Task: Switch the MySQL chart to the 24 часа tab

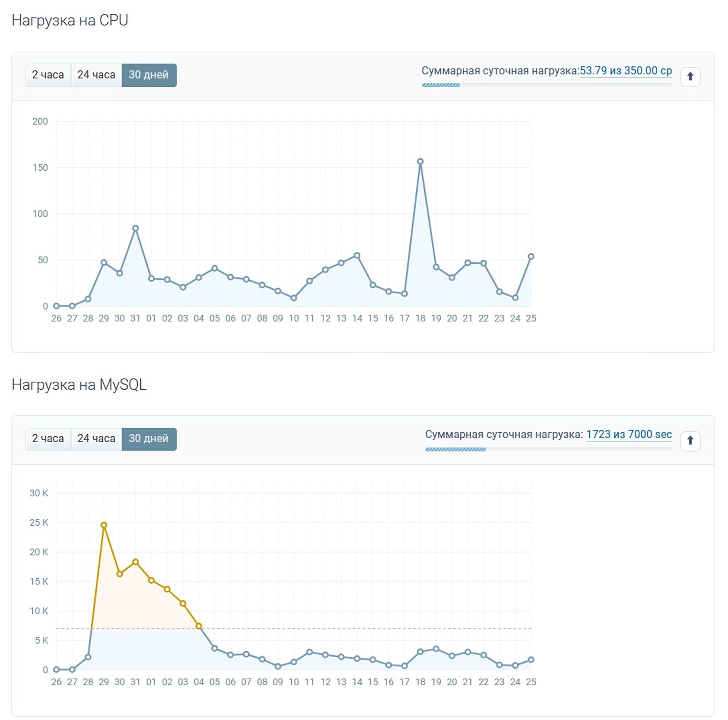Action: point(96,439)
